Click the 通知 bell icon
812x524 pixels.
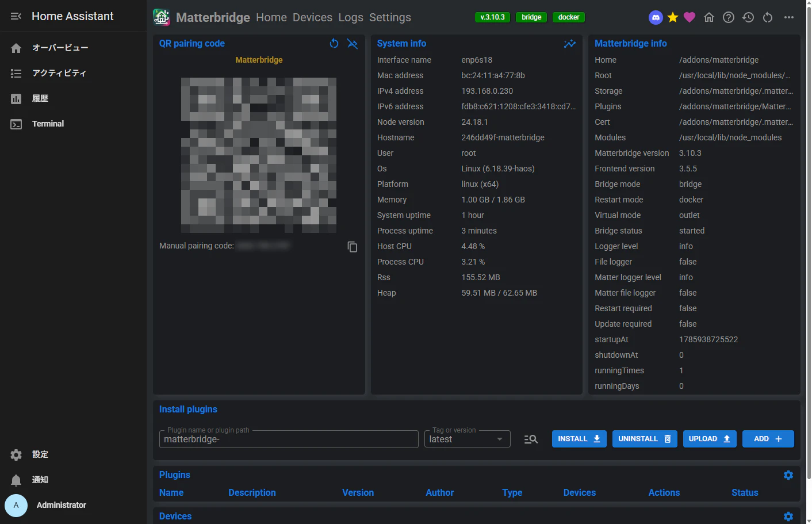click(16, 480)
